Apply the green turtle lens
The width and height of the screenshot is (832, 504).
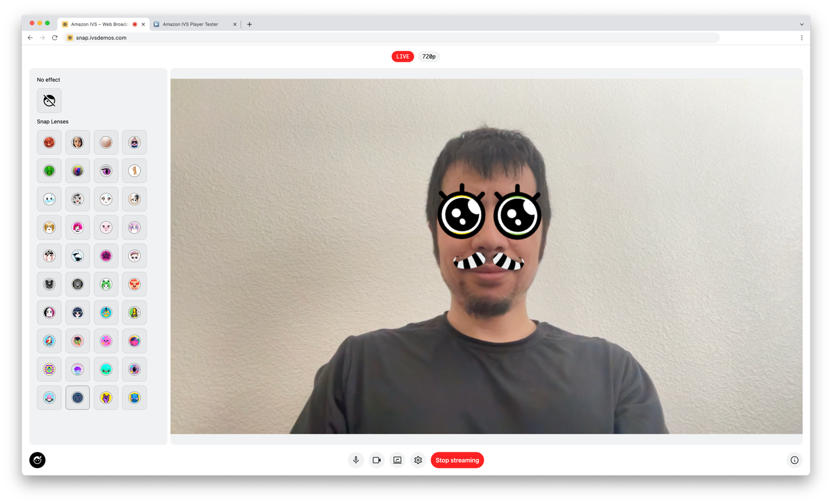coord(49,170)
